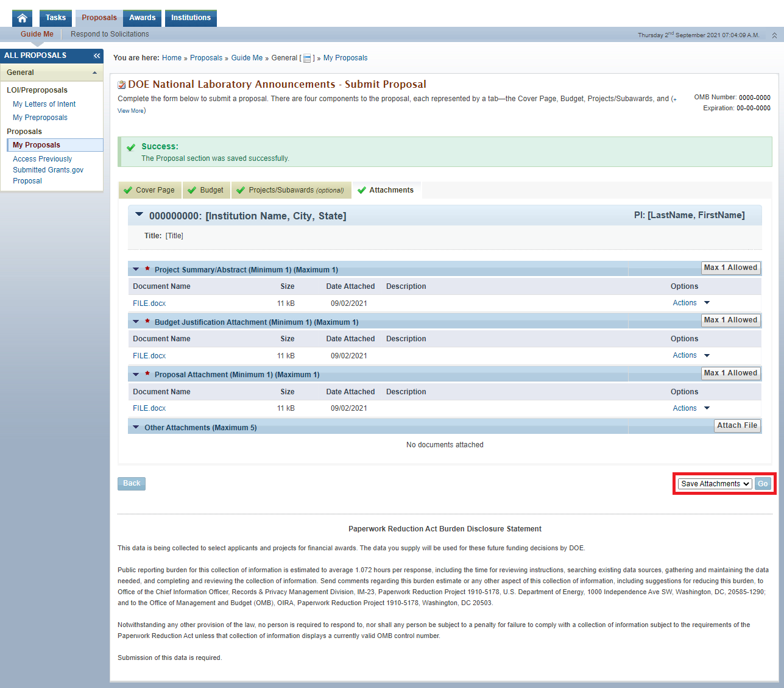The image size is (784, 688).
Task: Collapse Project Summary/Abstract section
Action: pos(136,269)
